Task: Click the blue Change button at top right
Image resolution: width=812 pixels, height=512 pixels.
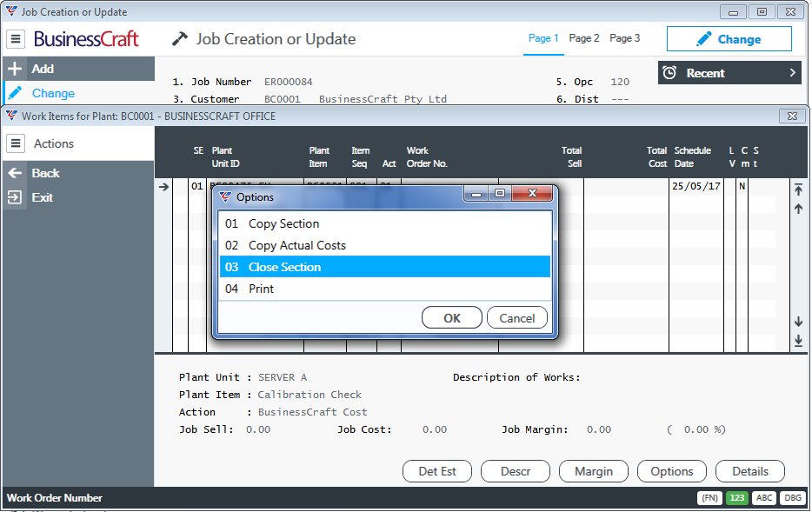Action: [729, 39]
